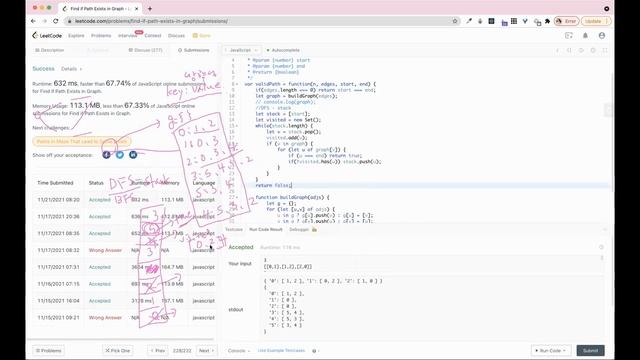Go back with the browser back arrow

coord(33,21)
